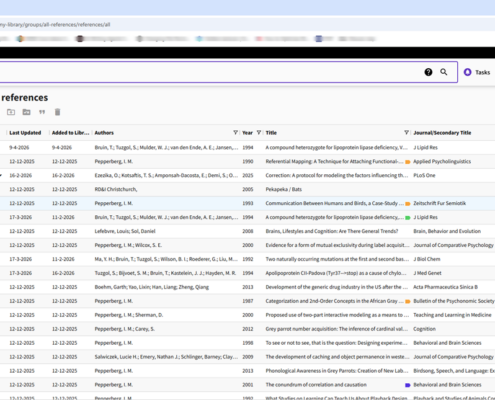Click orange tag on Referential Mapping row
This screenshot has height=400, width=495.
[407, 162]
